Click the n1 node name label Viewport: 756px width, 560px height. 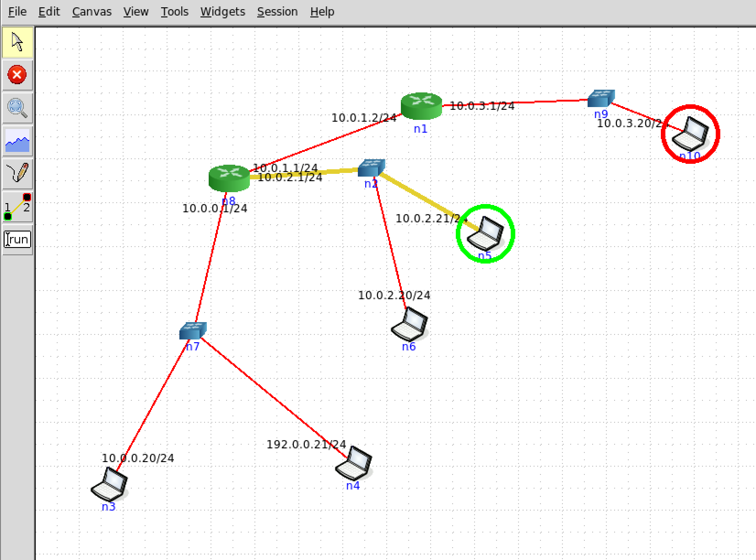click(421, 129)
